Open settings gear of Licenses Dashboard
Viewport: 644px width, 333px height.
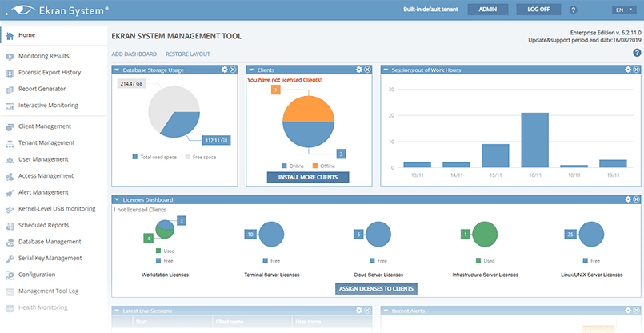628,199
